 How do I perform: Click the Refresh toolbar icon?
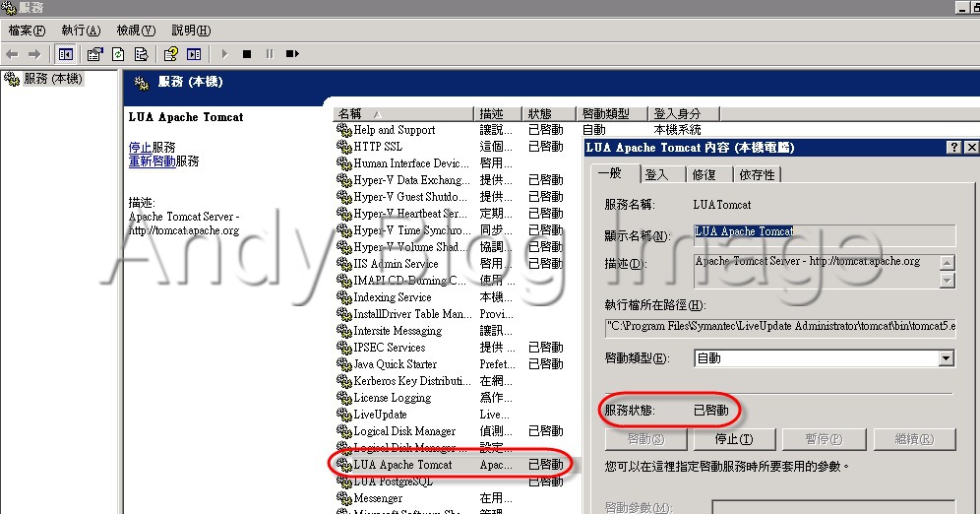coord(118,54)
